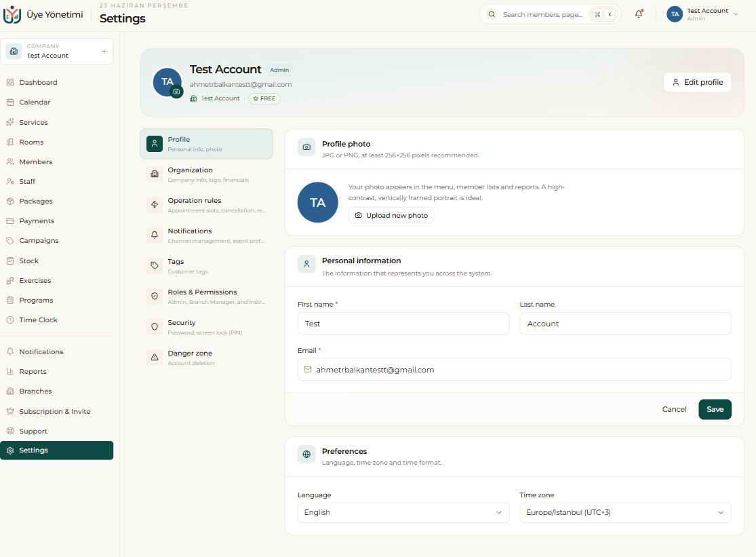Screen dimensions: 756x557
Task: Click the Time Clock icon
Action: click(10, 320)
